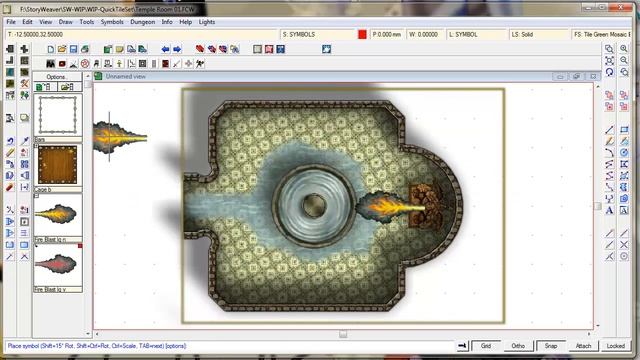Screen dimensions: 640x360
Task: Click the blue right arrow icon
Action: (x=177, y=49)
